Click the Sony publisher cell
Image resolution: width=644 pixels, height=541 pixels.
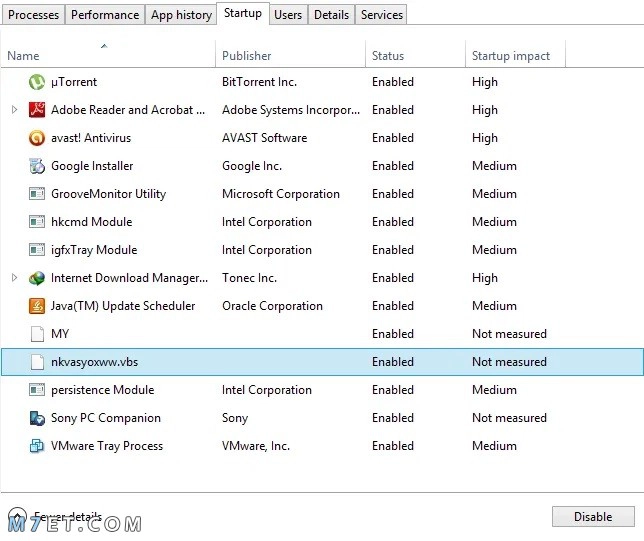235,418
